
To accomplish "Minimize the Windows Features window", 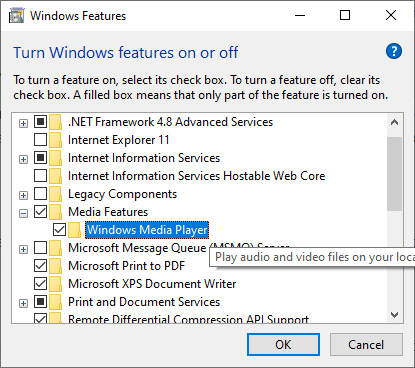I will (x=300, y=15).
